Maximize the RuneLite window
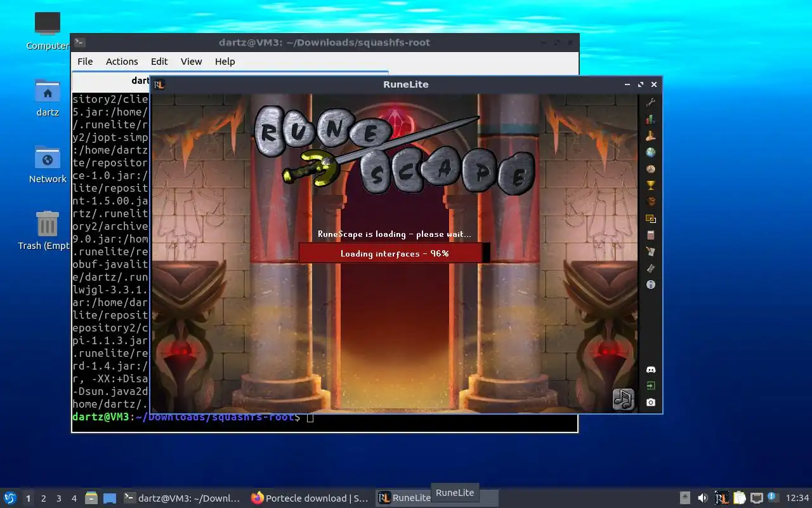Image resolution: width=812 pixels, height=508 pixels. (641, 84)
